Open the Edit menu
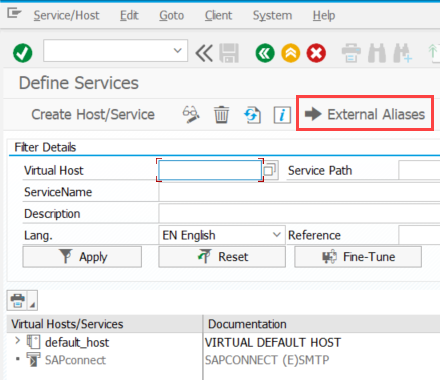440x380 pixels. click(129, 15)
